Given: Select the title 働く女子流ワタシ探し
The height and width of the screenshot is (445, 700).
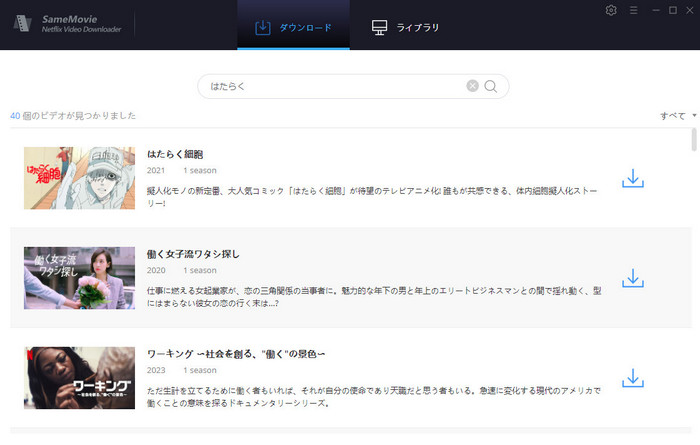Looking at the screenshot, I should click(193, 254).
